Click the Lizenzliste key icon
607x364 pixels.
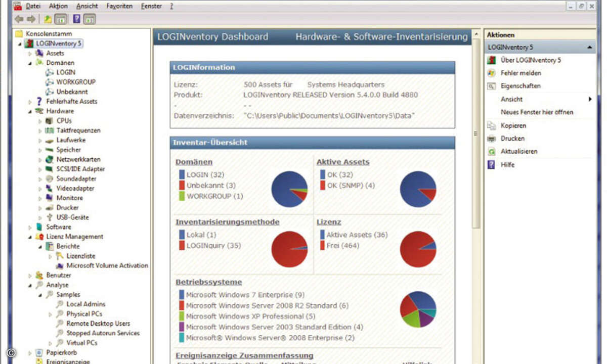60,256
